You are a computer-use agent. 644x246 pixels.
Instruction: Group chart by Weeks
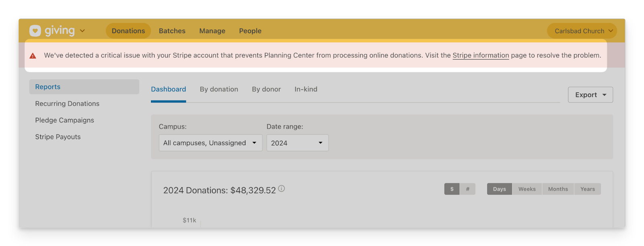tap(527, 189)
